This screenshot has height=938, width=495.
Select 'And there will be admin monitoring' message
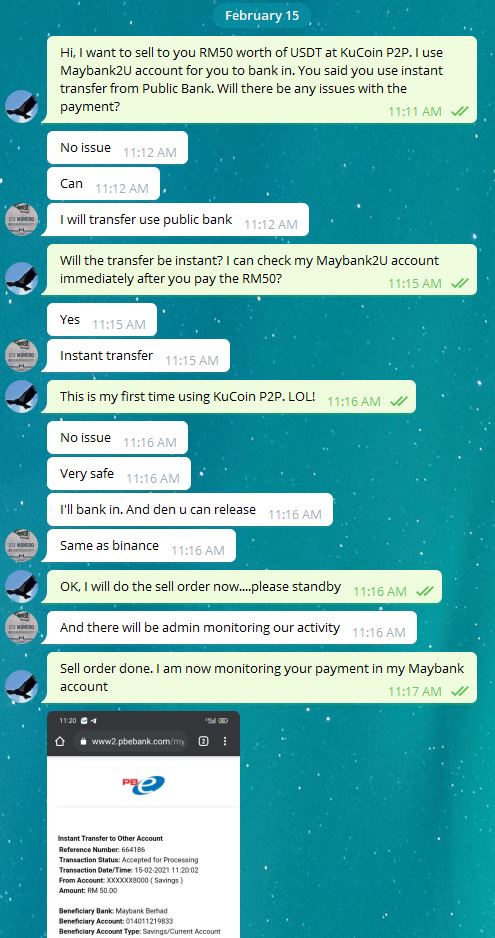tap(229, 628)
